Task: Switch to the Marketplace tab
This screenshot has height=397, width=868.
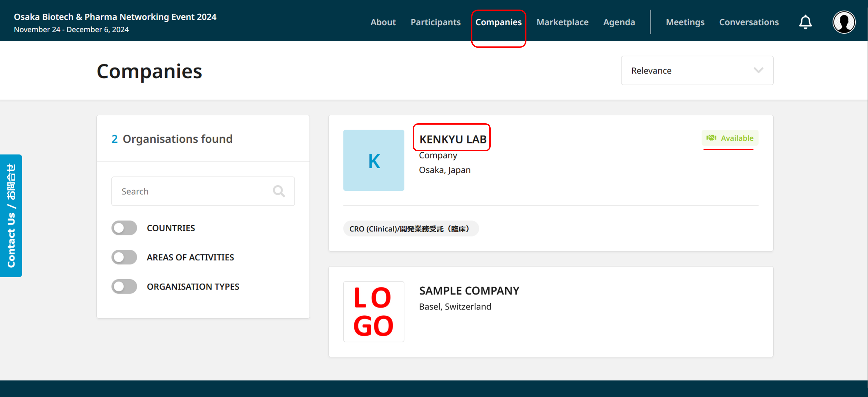Action: pos(562,22)
